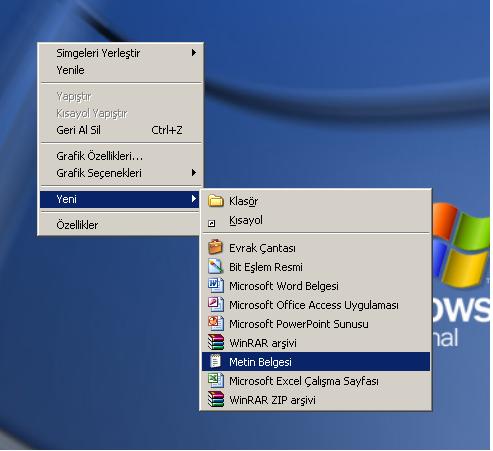Image resolution: width=493 pixels, height=451 pixels.
Task: Click the WinRAR arşivi books icon
Action: [215, 342]
